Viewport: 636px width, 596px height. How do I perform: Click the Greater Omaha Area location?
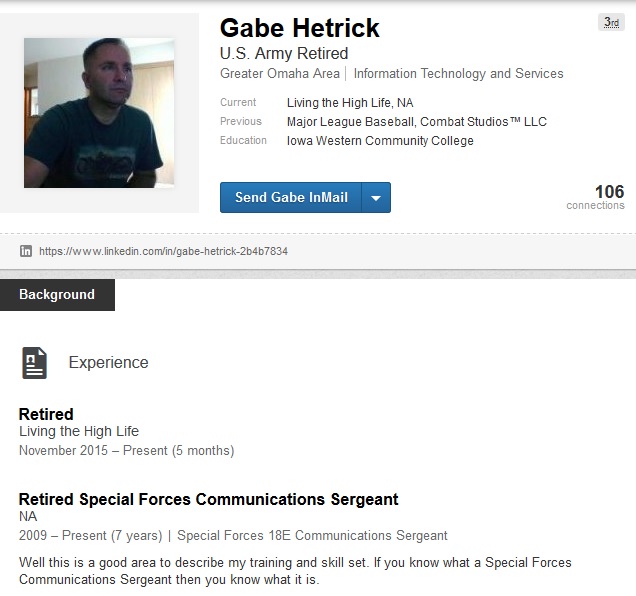(280, 73)
